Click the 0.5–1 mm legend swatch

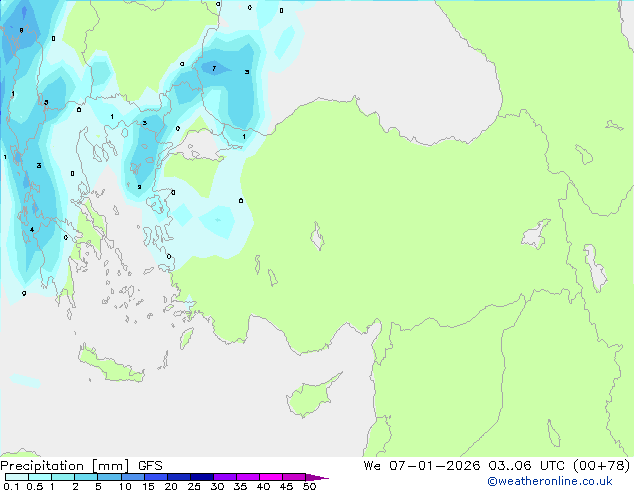point(40,477)
